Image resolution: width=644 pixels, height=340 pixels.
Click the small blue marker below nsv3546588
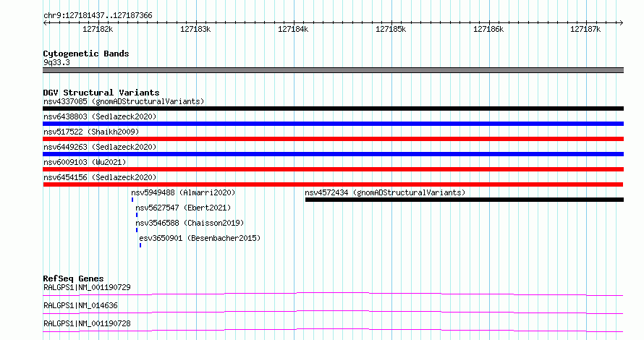pos(137,230)
